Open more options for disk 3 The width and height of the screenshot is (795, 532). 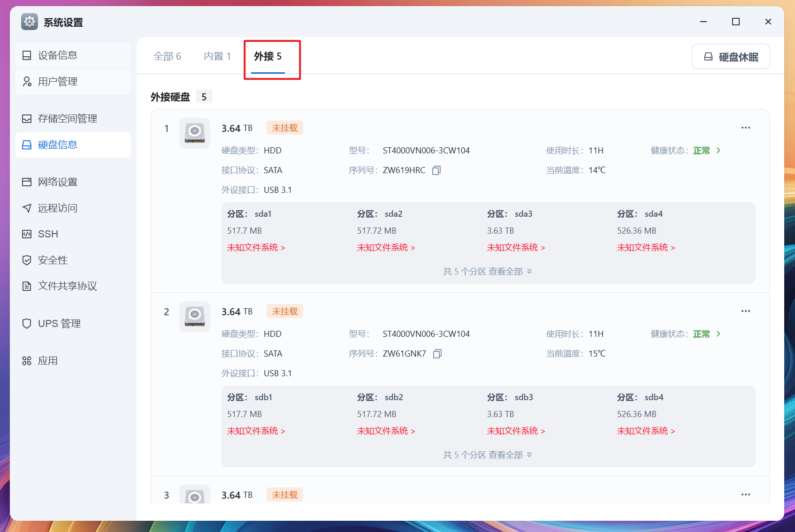746,494
